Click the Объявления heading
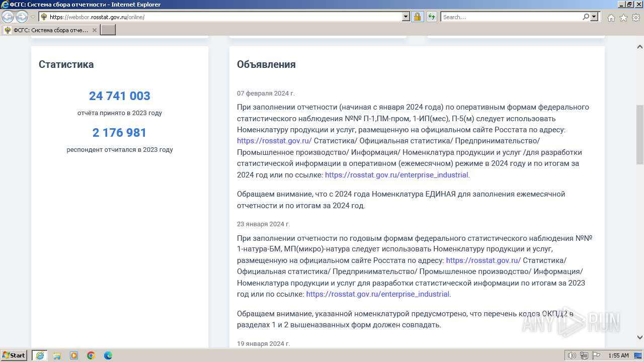This screenshot has height=362, width=644. point(266,64)
